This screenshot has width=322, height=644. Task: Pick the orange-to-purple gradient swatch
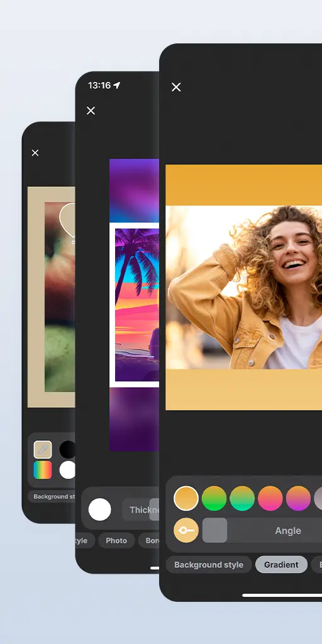point(298,498)
